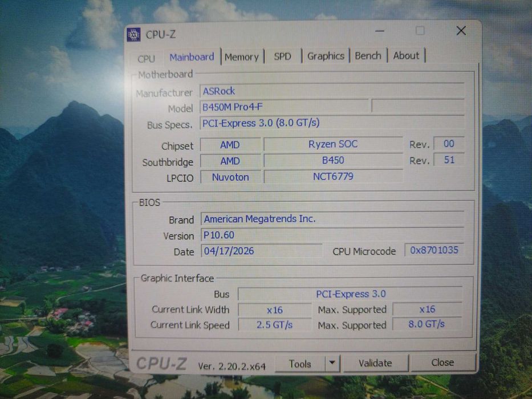Click the empty field beside Model
The width and height of the screenshot is (532, 399).
pos(418,106)
